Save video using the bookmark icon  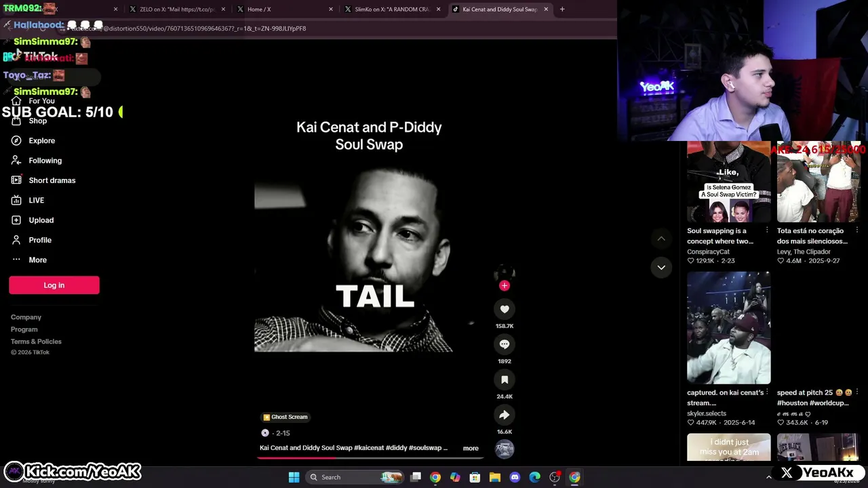coord(505,380)
